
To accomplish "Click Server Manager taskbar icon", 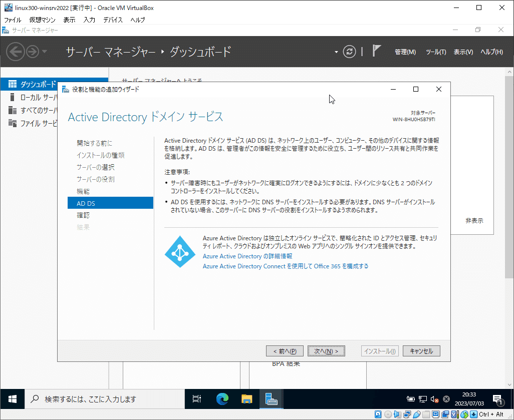I will pyautogui.click(x=271, y=399).
